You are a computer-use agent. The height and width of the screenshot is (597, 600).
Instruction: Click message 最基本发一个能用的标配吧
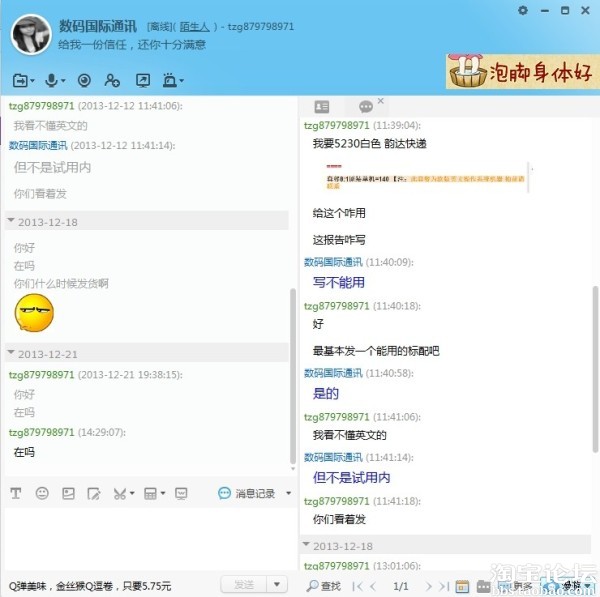376,351
